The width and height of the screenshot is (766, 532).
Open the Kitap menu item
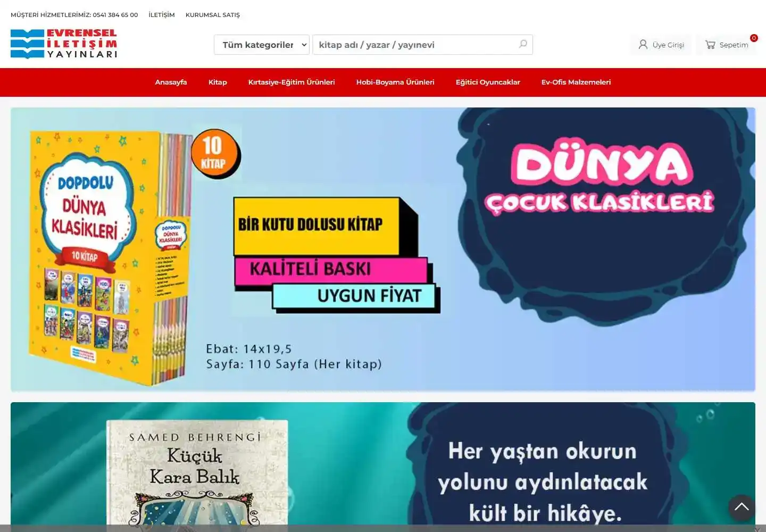coord(218,82)
